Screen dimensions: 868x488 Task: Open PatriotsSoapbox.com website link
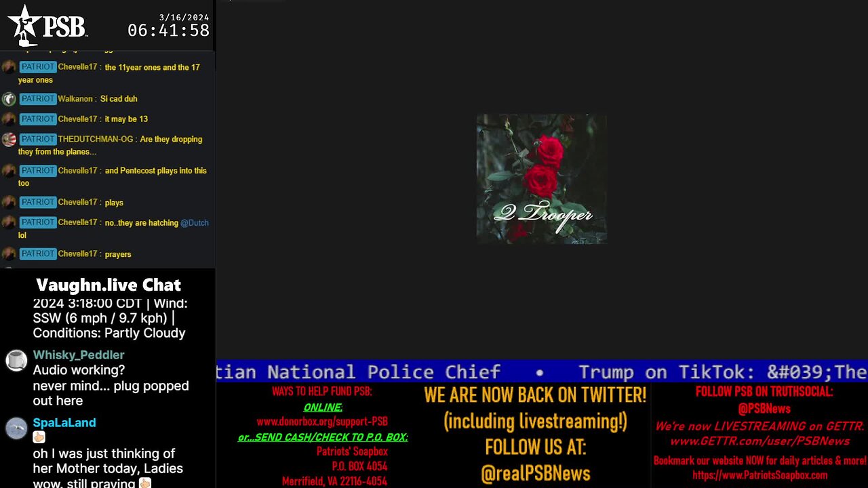click(759, 475)
